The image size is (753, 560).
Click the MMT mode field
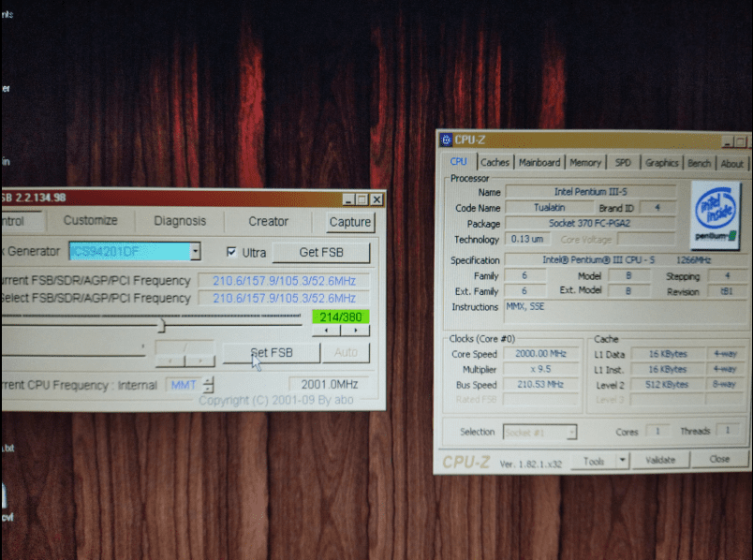(x=184, y=385)
